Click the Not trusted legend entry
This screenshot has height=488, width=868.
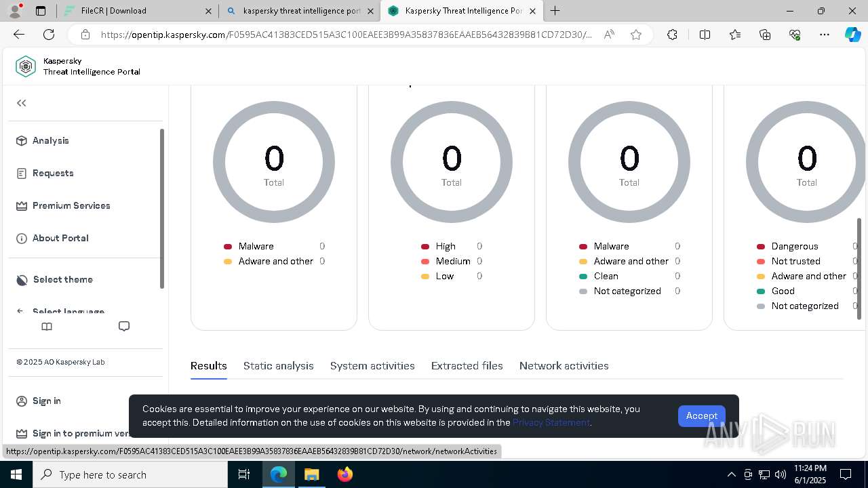point(795,261)
